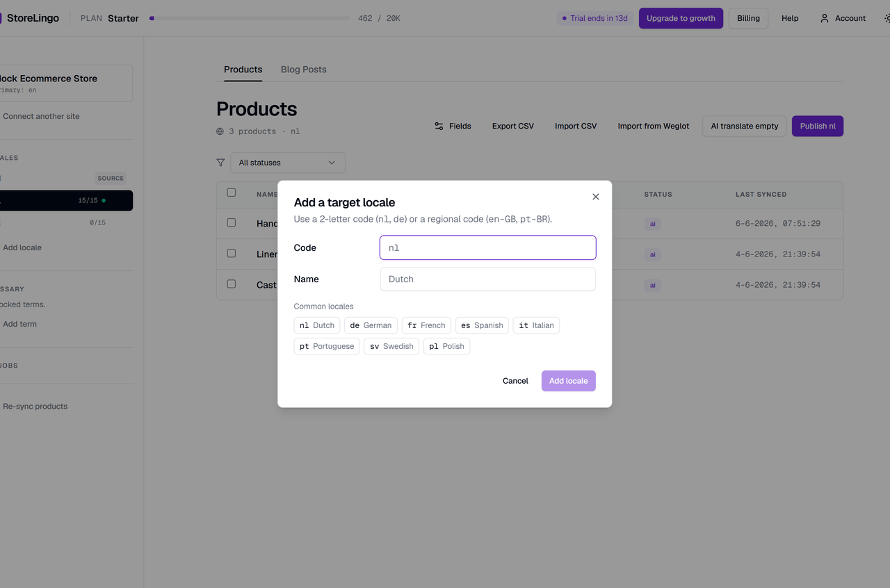The width and height of the screenshot is (890, 588).
Task: Open the Account menu
Action: click(x=843, y=18)
